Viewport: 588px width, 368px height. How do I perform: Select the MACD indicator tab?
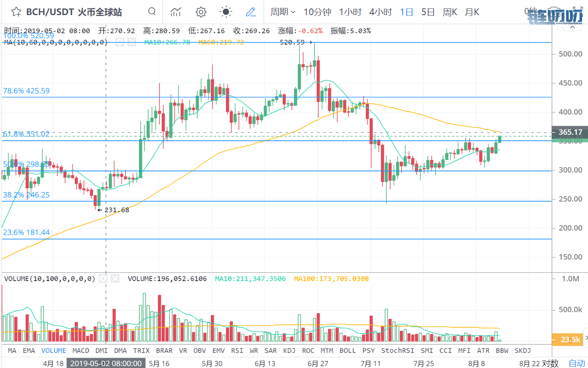(x=81, y=350)
